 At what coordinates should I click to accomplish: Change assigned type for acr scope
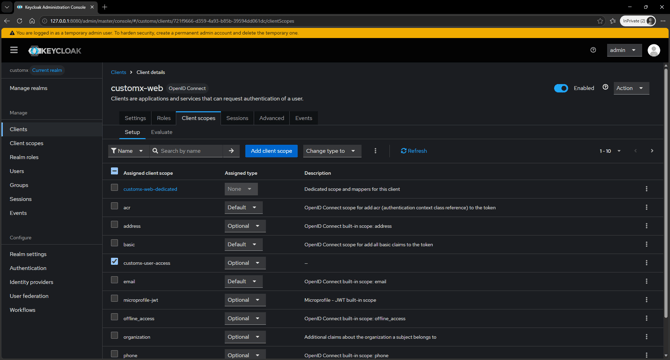click(x=243, y=208)
